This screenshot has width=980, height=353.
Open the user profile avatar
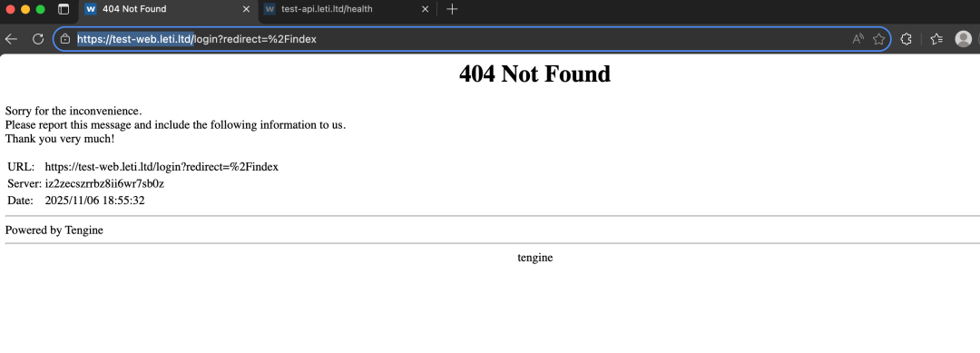point(964,39)
